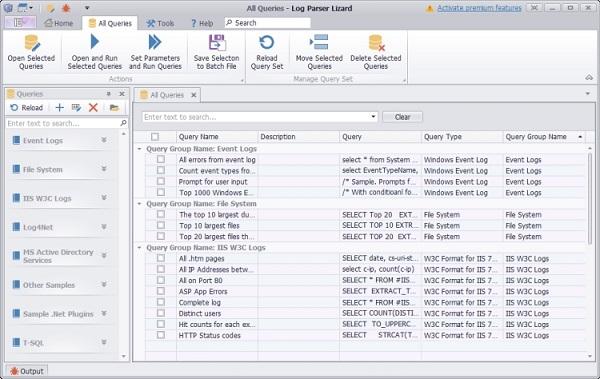Check the 'All .htm pages' row

161,258
